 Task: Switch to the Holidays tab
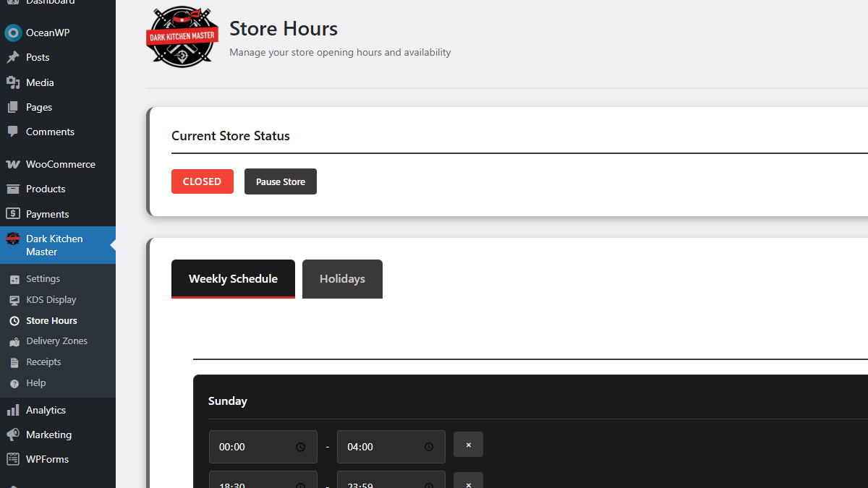click(x=342, y=279)
